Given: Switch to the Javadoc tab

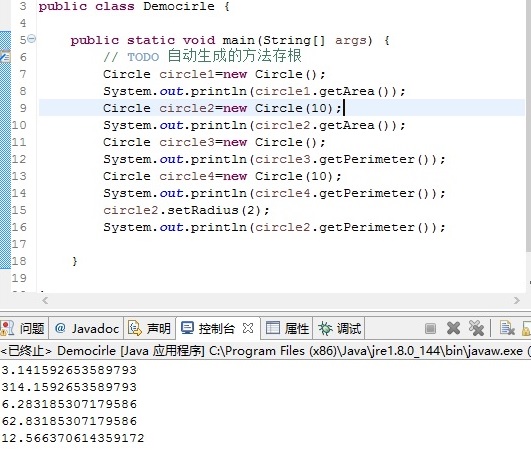Looking at the screenshot, I should [x=86, y=328].
